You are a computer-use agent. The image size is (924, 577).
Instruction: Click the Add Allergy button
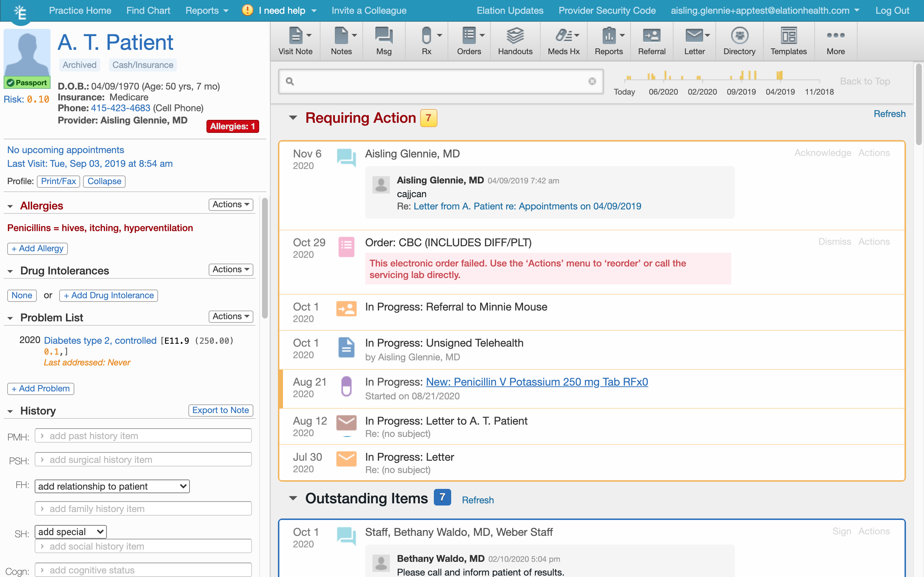click(x=37, y=248)
